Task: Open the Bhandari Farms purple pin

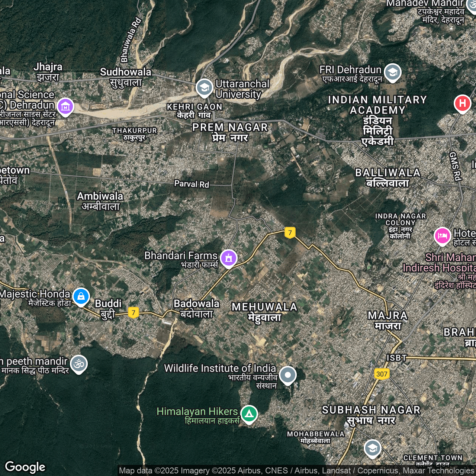Action: 228,258
